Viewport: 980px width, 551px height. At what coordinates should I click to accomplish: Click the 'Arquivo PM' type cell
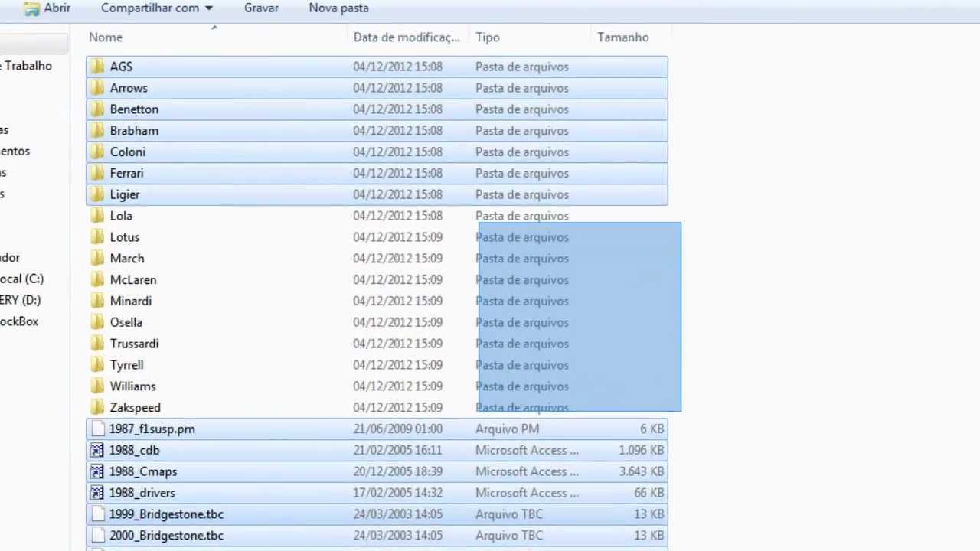point(507,429)
